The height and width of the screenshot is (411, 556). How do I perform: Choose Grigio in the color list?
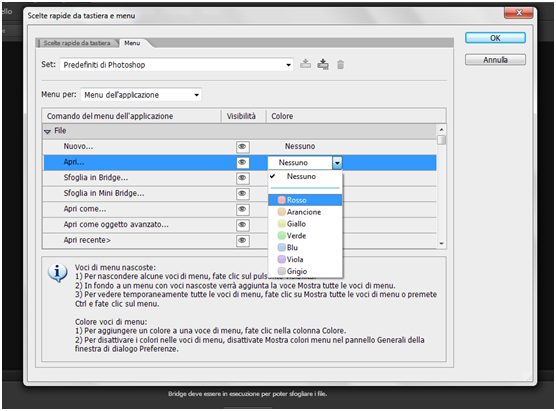tap(305, 271)
